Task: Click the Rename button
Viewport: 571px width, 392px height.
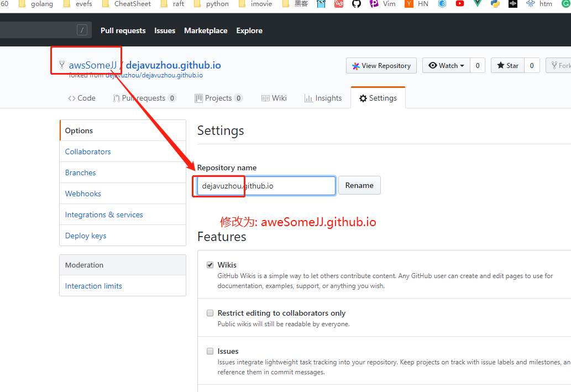Action: pyautogui.click(x=359, y=185)
